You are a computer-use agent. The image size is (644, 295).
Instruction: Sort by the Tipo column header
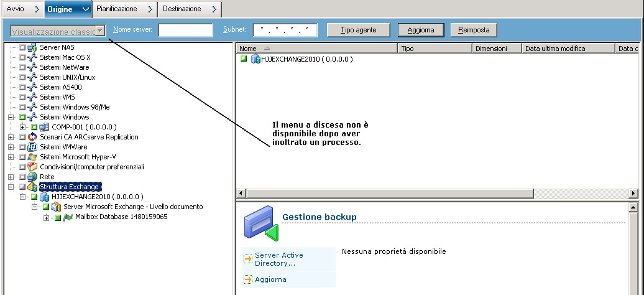(435, 49)
